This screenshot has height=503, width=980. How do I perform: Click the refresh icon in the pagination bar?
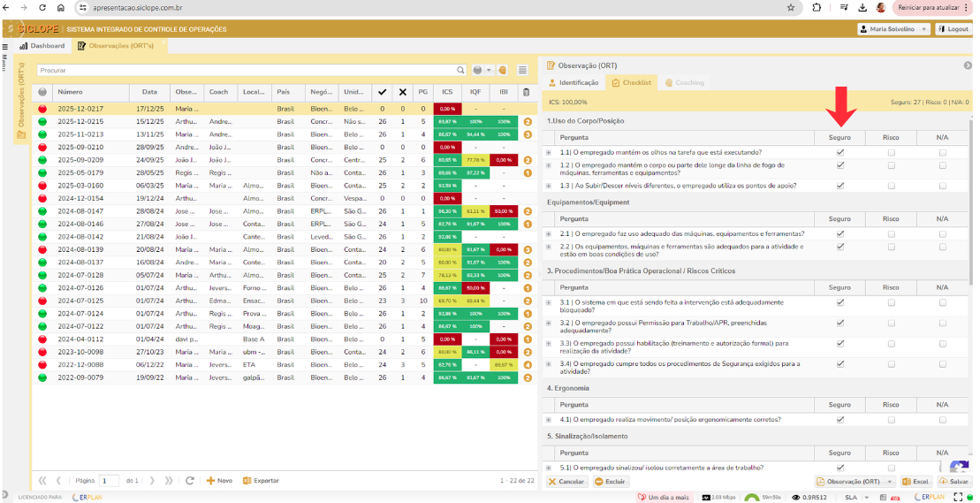[190, 481]
